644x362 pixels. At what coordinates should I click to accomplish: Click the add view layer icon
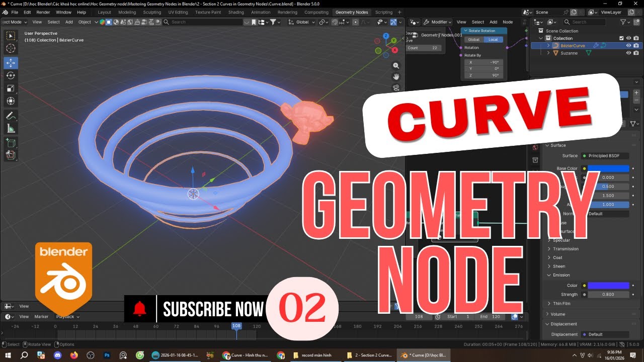[631, 12]
